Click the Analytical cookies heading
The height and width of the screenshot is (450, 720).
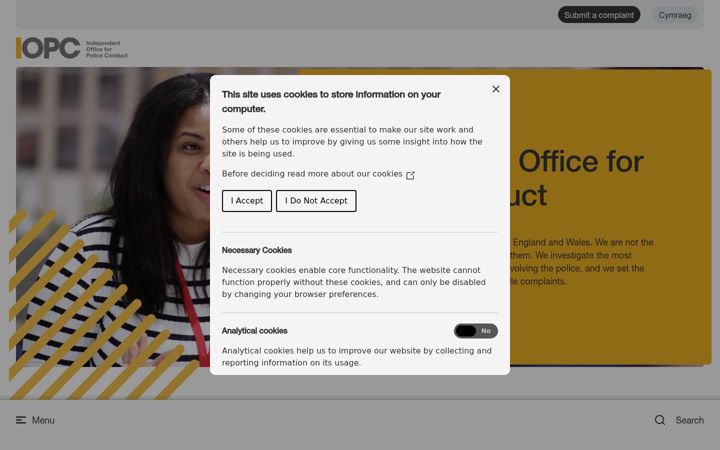(x=254, y=331)
